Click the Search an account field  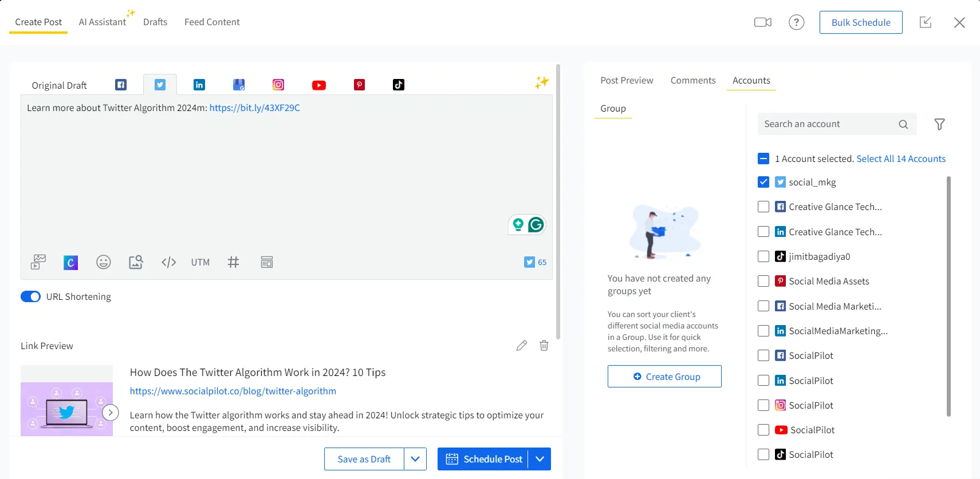[x=837, y=124]
